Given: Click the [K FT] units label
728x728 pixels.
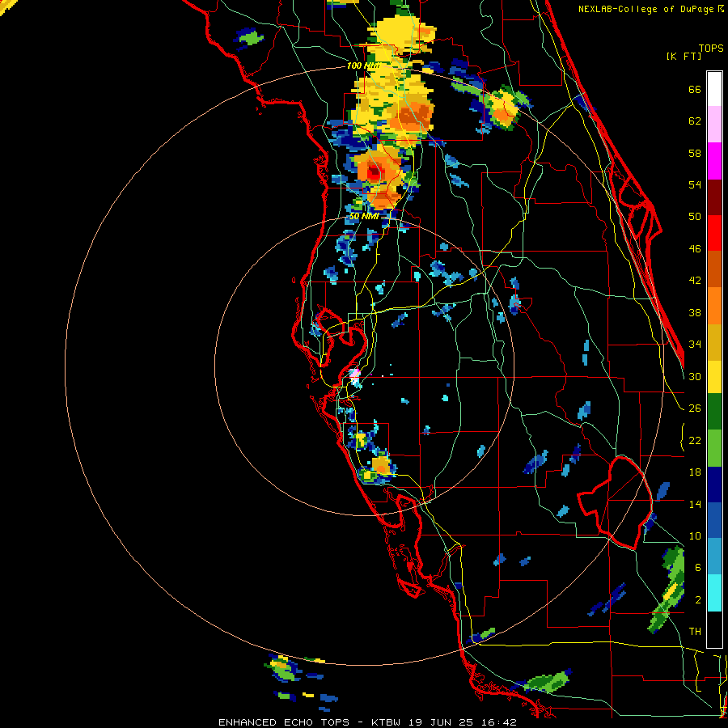Looking at the screenshot, I should click(x=684, y=56).
